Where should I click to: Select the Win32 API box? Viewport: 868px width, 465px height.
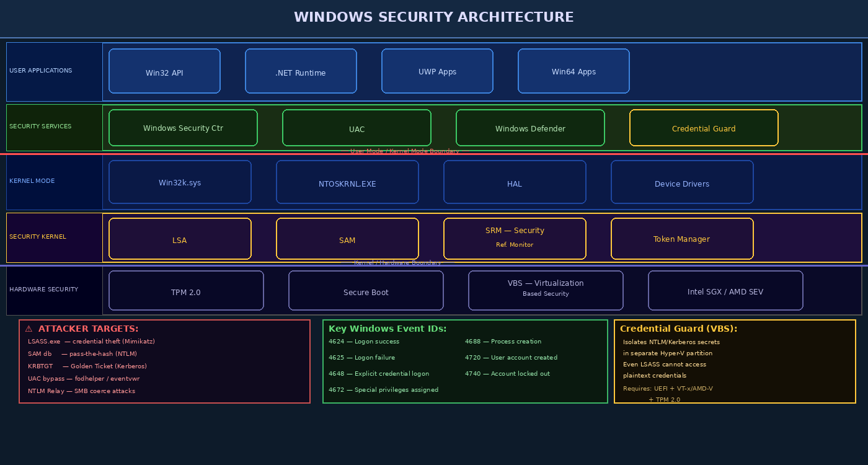(164, 71)
